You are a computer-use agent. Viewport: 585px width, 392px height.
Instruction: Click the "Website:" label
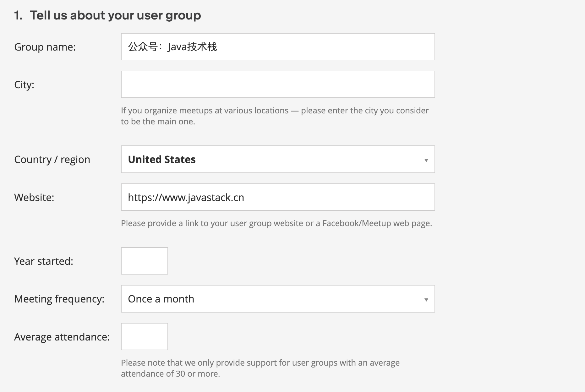(34, 197)
